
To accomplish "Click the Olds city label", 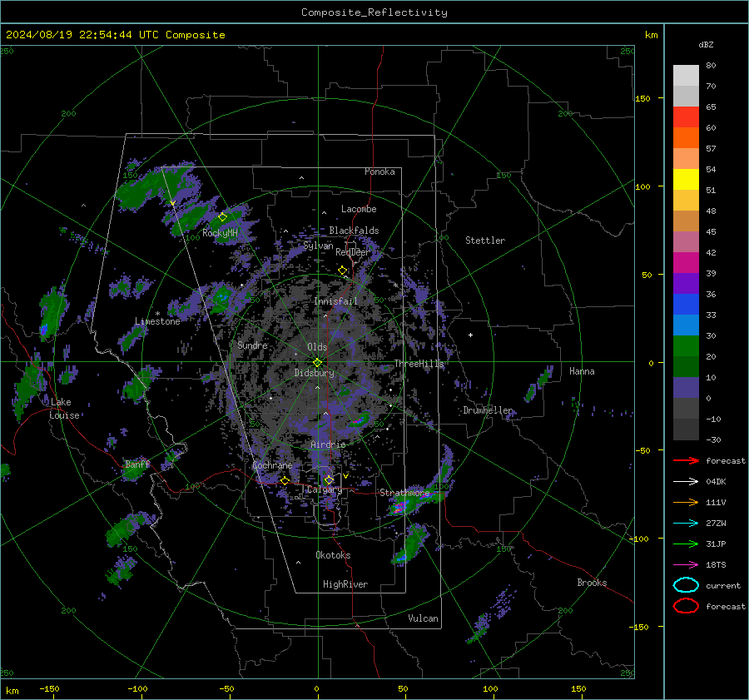I will pyautogui.click(x=317, y=347).
